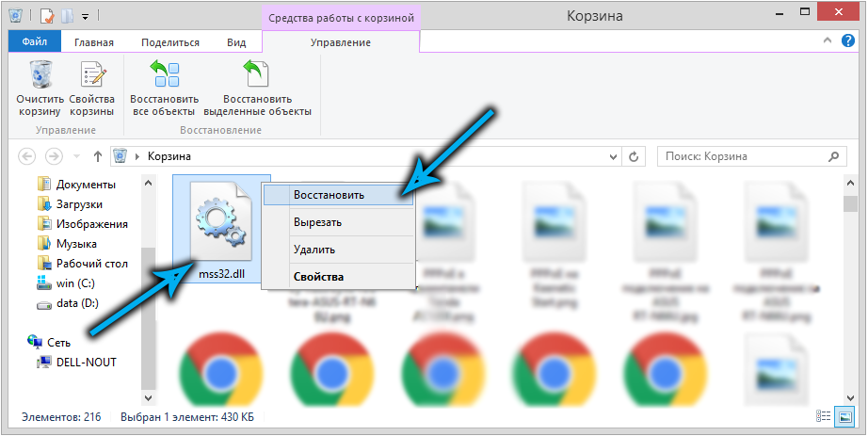
Task: Click Restore selected items (Восстановить выделенные объекты)
Action: 257,89
